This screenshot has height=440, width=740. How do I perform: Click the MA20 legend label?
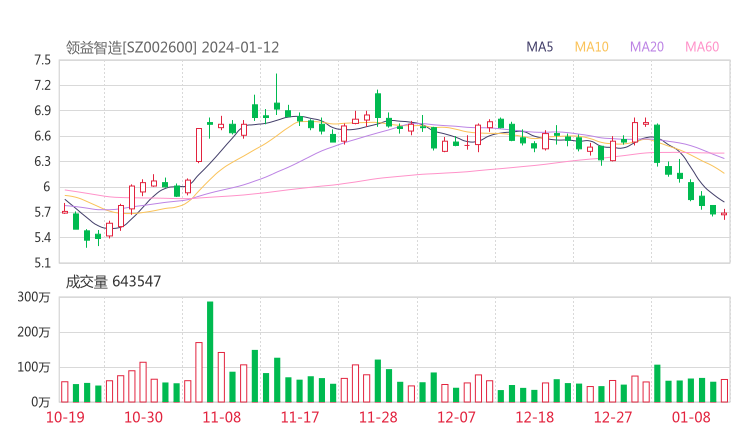coord(647,47)
